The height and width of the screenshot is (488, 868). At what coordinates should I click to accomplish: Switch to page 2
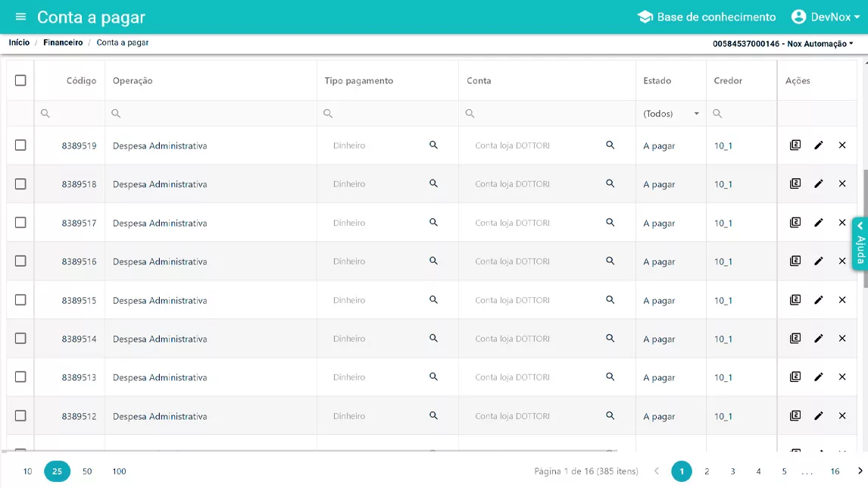coord(707,471)
